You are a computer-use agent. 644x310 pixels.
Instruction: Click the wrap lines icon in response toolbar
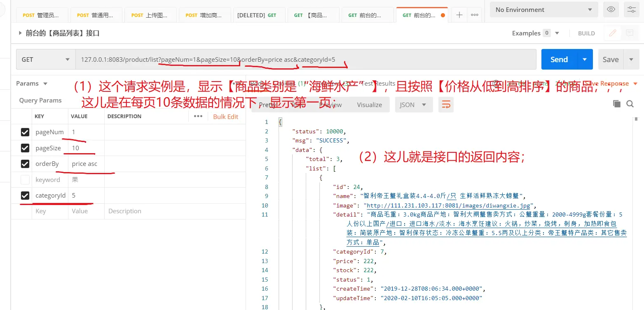(x=446, y=105)
